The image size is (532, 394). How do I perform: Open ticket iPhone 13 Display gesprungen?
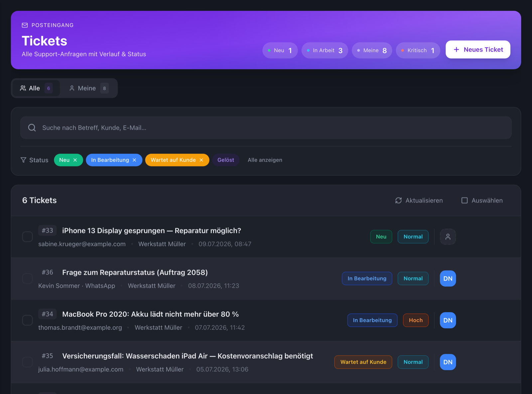click(x=152, y=231)
